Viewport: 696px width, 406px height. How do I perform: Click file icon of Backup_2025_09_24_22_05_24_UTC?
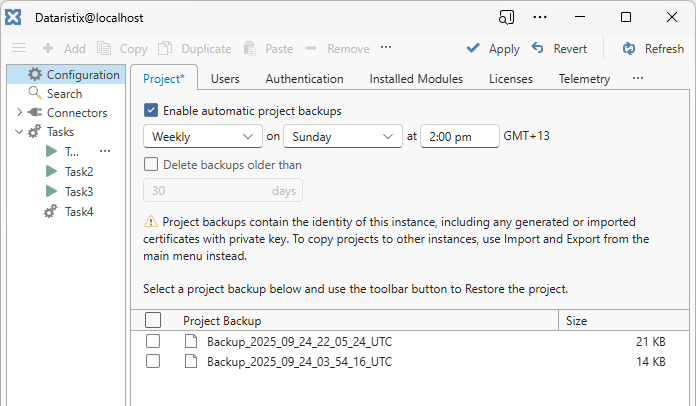pos(191,341)
